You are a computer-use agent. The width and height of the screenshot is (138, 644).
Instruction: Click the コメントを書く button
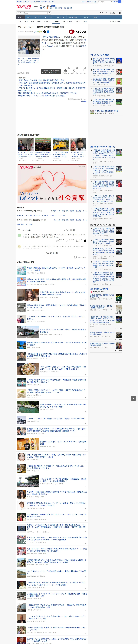69,230
